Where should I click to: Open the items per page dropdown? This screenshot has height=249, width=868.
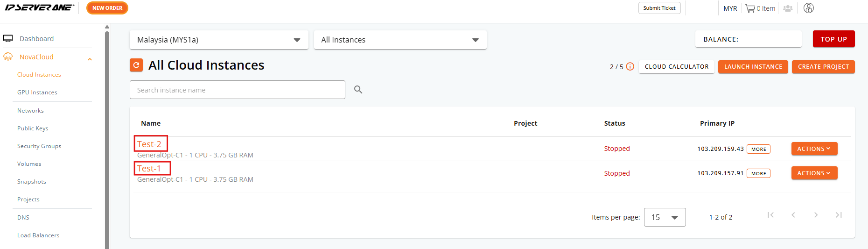coord(665,217)
